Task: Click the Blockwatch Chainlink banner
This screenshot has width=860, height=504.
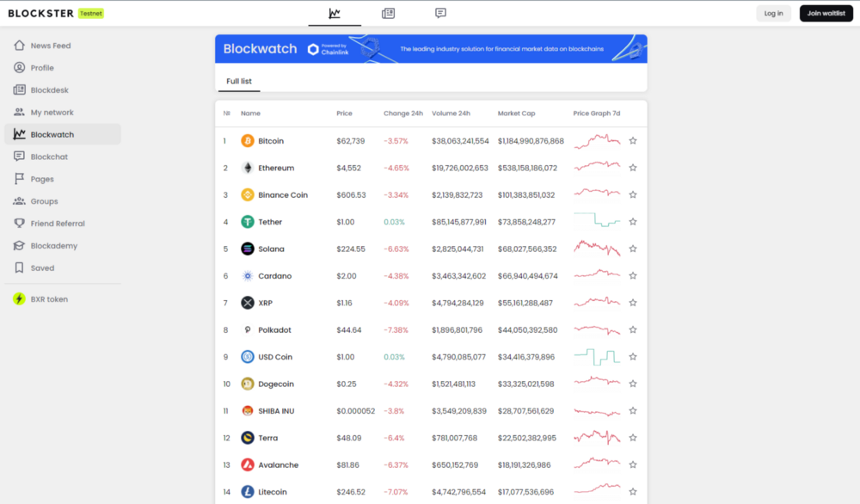Action: [x=431, y=49]
